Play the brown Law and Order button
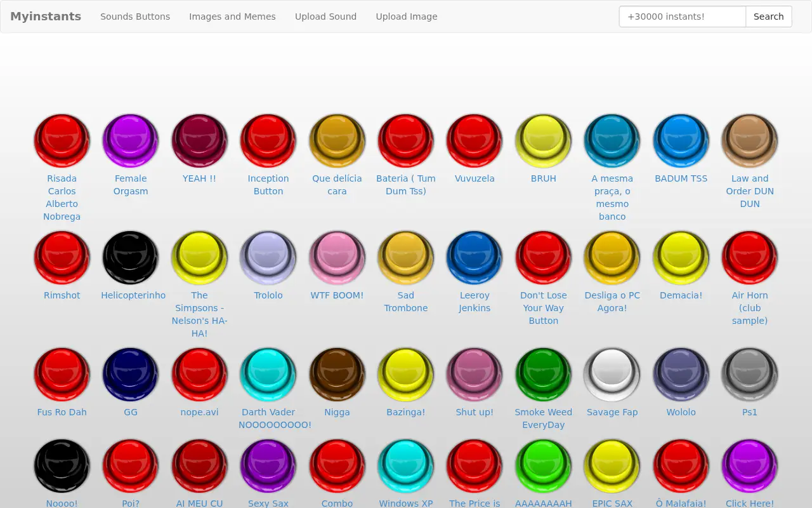Viewport: 812px width, 508px height. (750, 141)
